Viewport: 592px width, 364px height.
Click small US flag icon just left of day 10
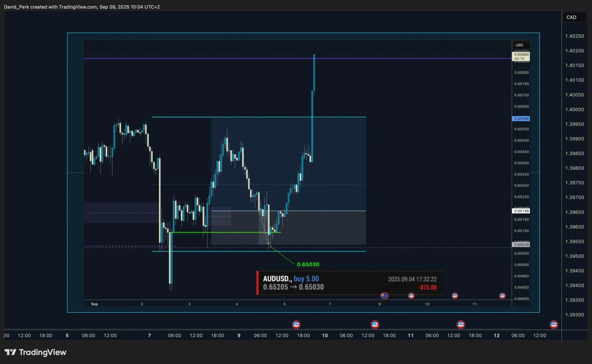[x=411, y=296]
